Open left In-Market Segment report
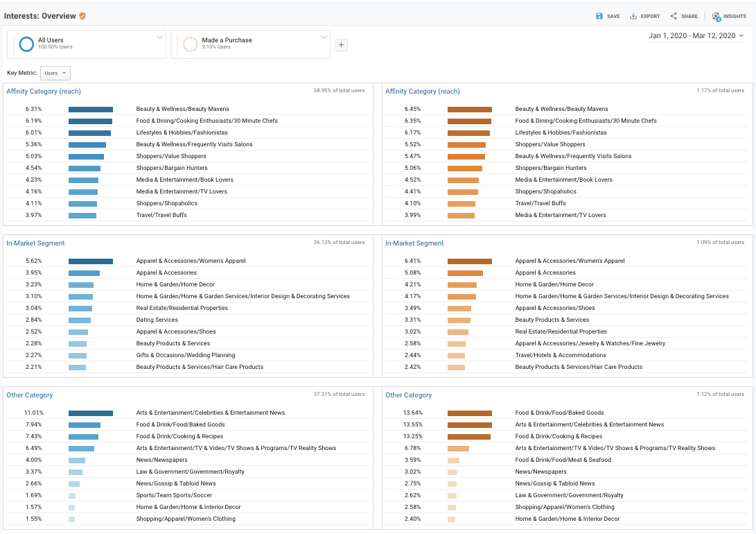The image size is (756, 534). coord(35,243)
